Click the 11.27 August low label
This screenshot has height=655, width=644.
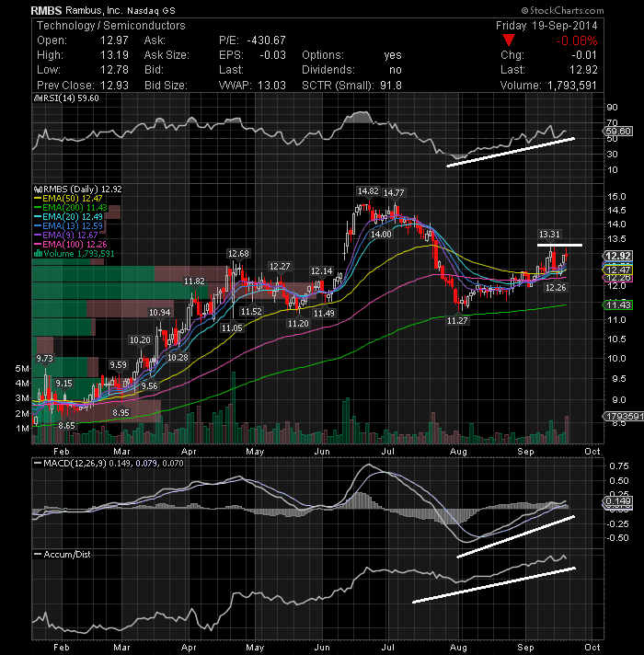[457, 321]
